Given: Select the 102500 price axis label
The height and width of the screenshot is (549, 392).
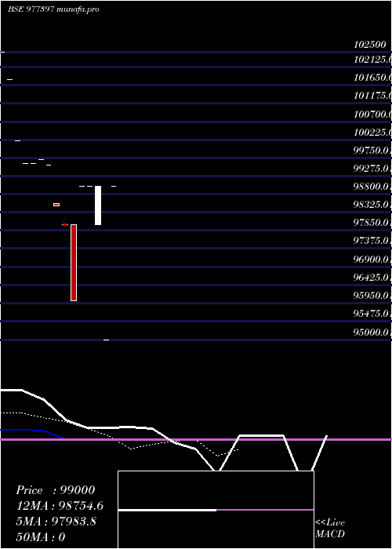Looking at the screenshot, I should 370,45.
